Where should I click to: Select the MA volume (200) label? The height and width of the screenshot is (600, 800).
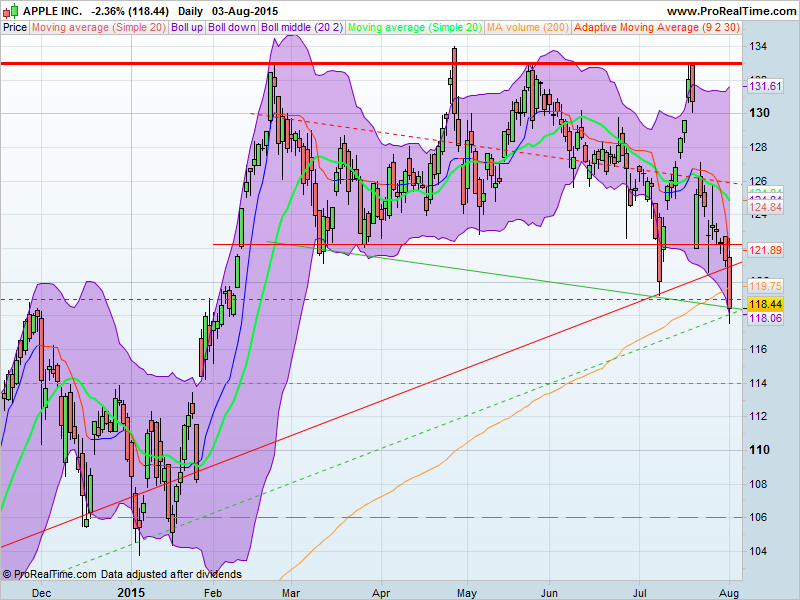(528, 28)
